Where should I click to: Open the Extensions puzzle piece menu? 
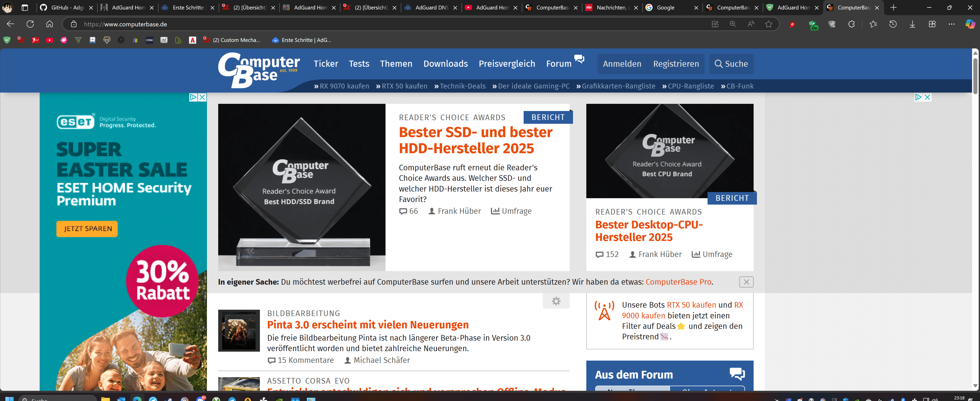coord(851,24)
